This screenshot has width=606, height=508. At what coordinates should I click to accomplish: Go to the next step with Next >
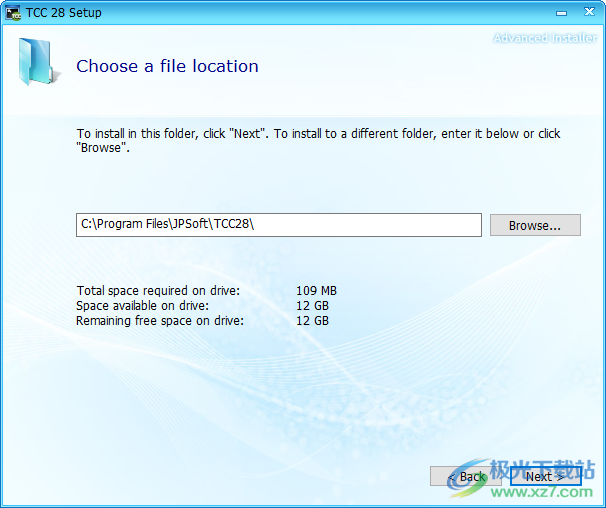545,476
